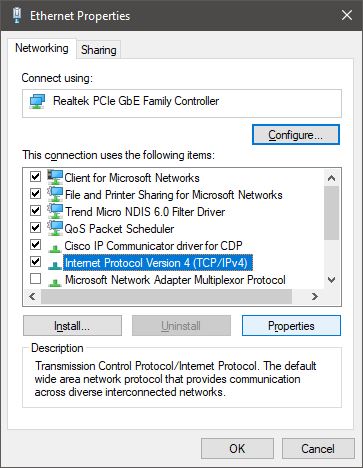Select the File and Printer Sharing icon
Screen dimensions: 363x468
click(55, 194)
